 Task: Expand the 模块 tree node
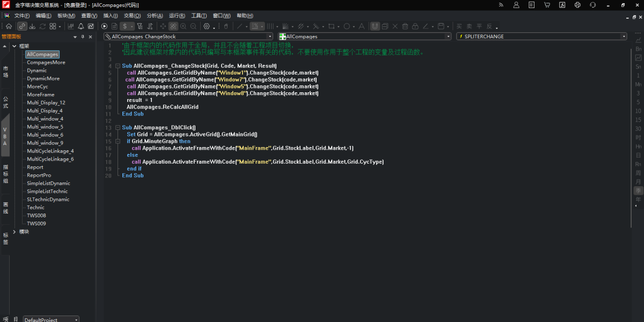click(x=14, y=232)
